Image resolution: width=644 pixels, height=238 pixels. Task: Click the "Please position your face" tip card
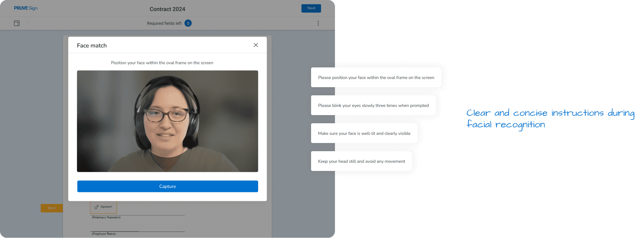[376, 78]
